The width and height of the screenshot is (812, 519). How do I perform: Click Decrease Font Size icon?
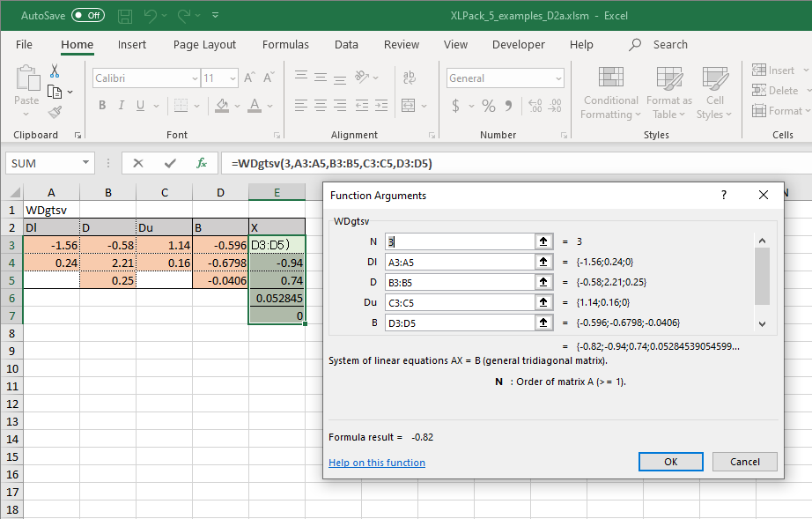tap(269, 78)
